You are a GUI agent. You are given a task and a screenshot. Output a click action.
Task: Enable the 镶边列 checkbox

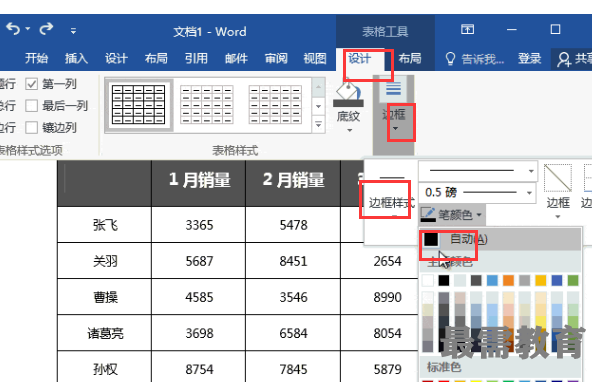pos(31,128)
